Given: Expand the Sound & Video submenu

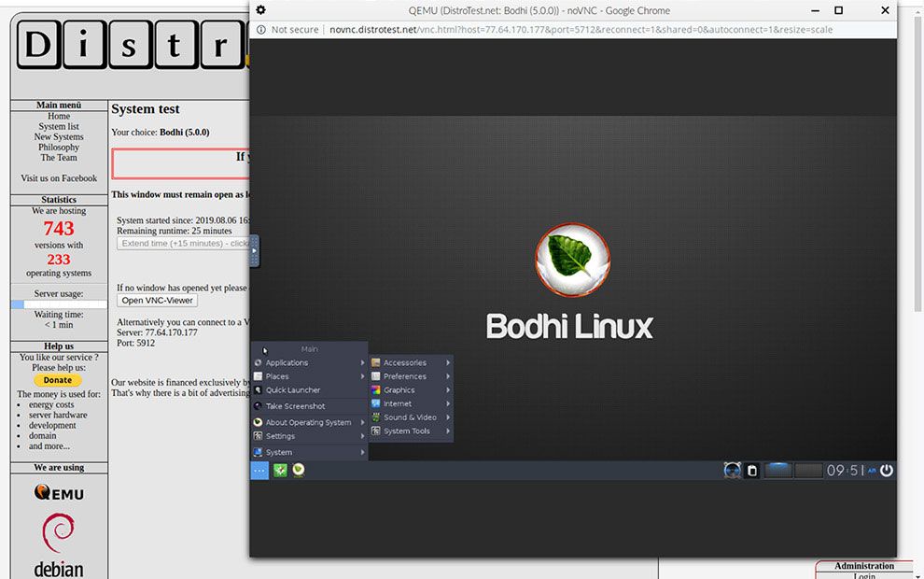Looking at the screenshot, I should (412, 417).
